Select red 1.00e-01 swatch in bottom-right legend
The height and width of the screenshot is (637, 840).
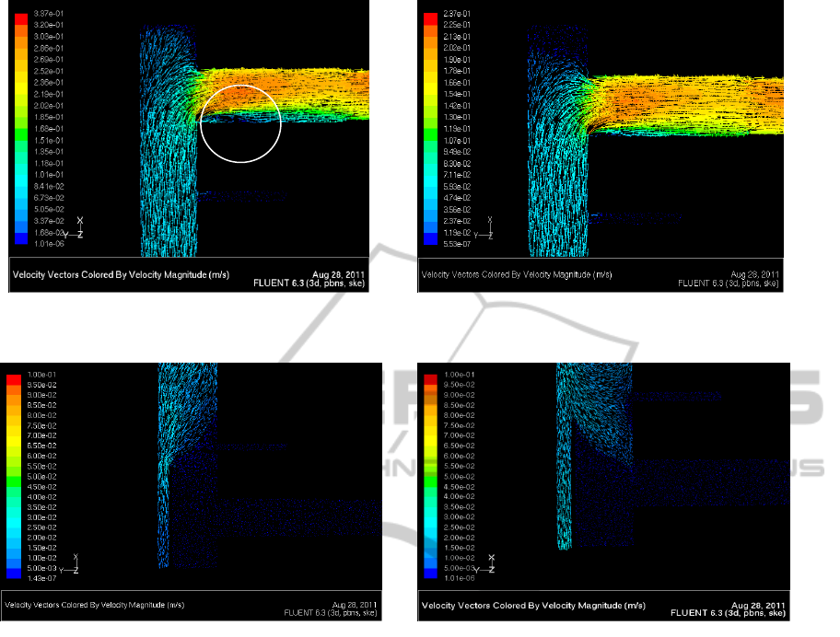(x=427, y=376)
